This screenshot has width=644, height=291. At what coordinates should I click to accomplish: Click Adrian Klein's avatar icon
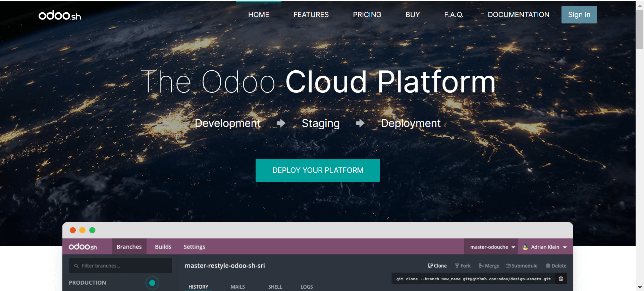[525, 247]
